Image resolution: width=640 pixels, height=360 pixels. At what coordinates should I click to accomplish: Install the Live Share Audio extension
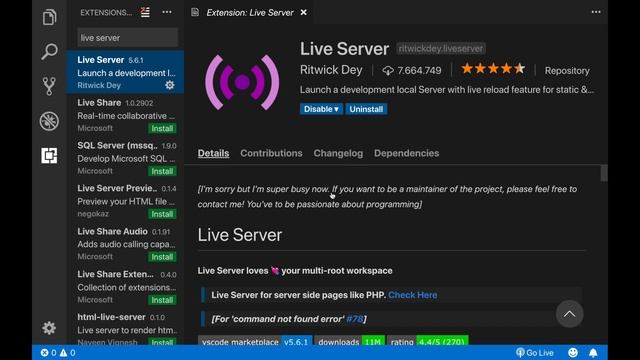click(162, 257)
